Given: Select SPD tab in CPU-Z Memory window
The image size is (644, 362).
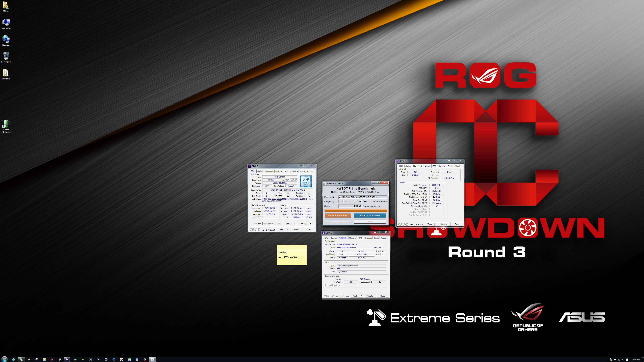Looking at the screenshot, I should 434,166.
